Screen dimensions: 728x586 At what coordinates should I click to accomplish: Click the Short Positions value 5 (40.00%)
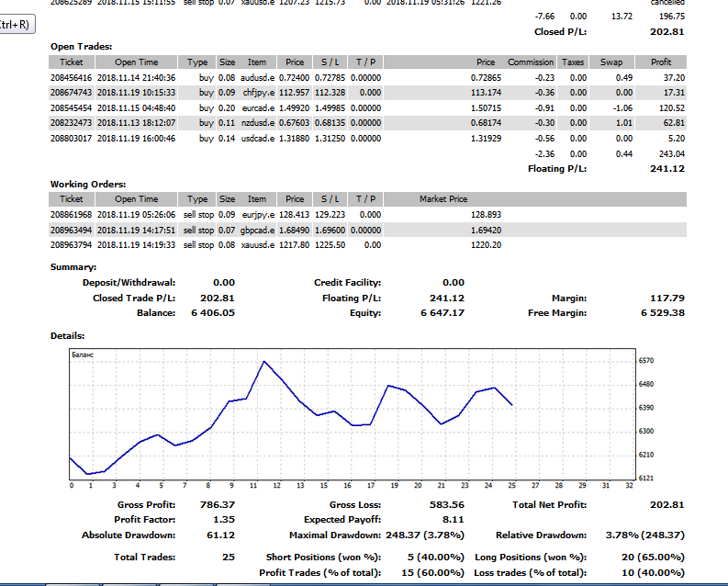(x=436, y=557)
